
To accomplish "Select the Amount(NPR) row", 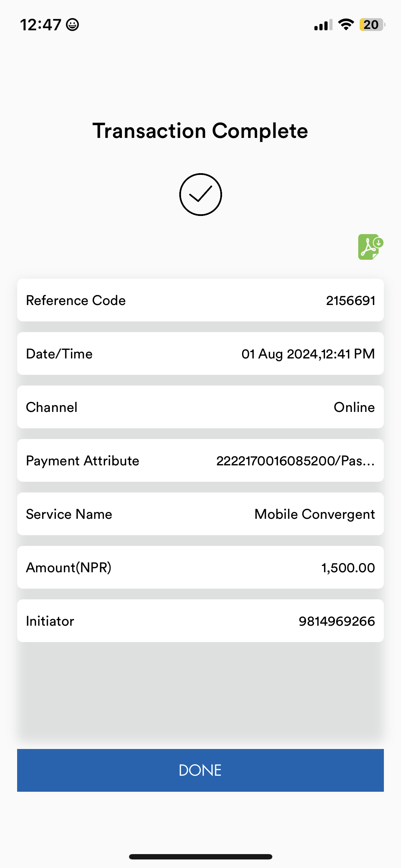I will click(x=200, y=567).
